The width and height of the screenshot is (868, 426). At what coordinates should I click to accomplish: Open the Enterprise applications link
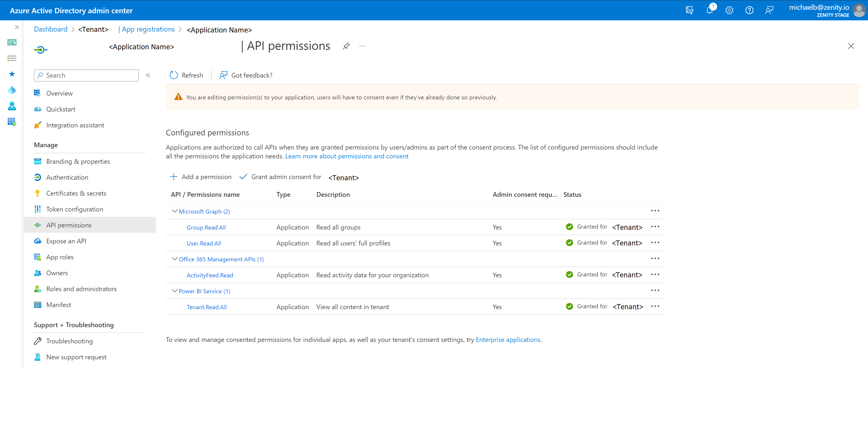click(x=508, y=340)
